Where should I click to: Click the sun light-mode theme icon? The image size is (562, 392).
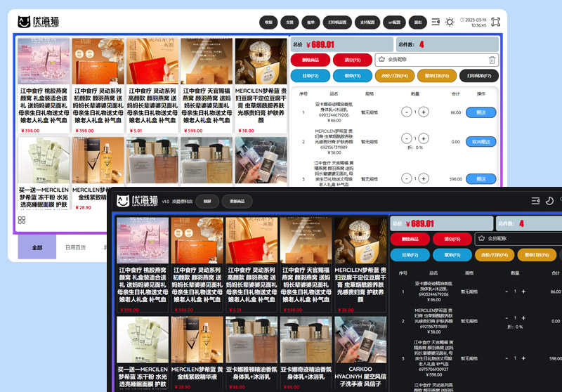coord(450,22)
